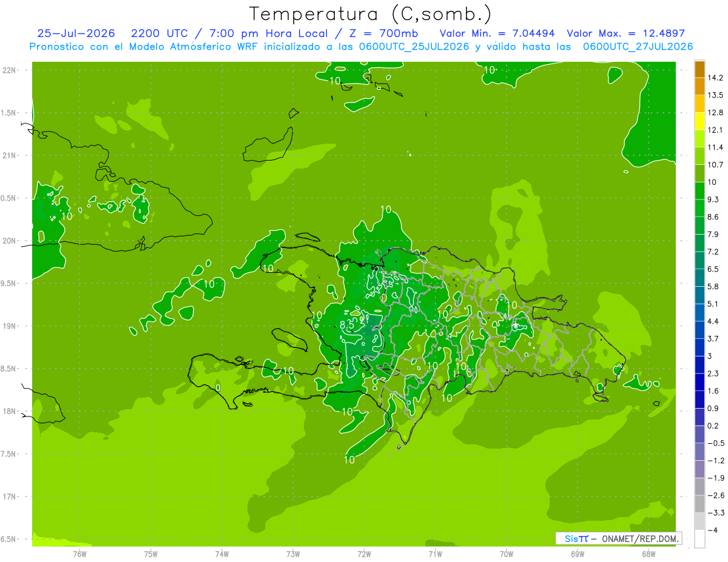Click the "72W" longitude axis label
728x562 pixels.
pos(364,554)
